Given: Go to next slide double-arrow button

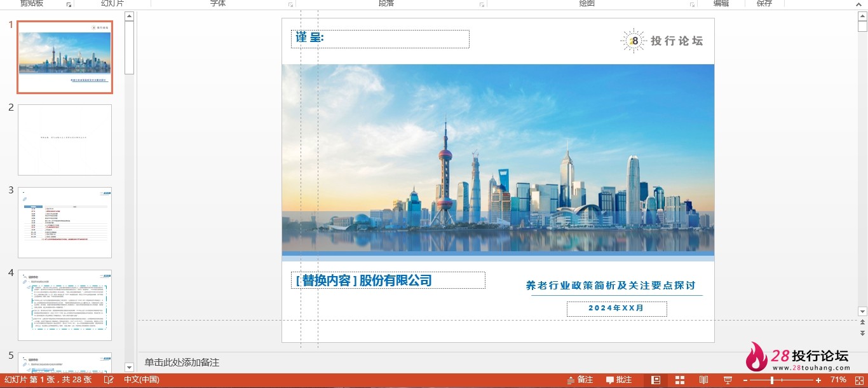Looking at the screenshot, I should click(862, 333).
